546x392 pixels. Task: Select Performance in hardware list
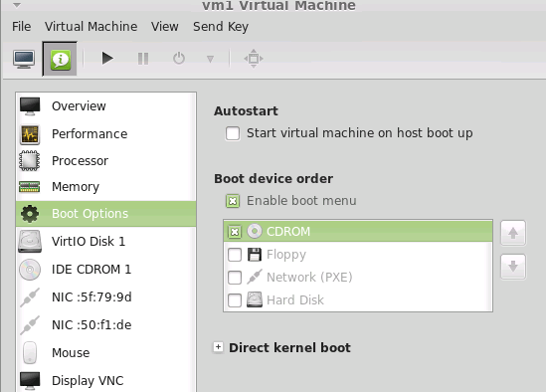pos(106,133)
